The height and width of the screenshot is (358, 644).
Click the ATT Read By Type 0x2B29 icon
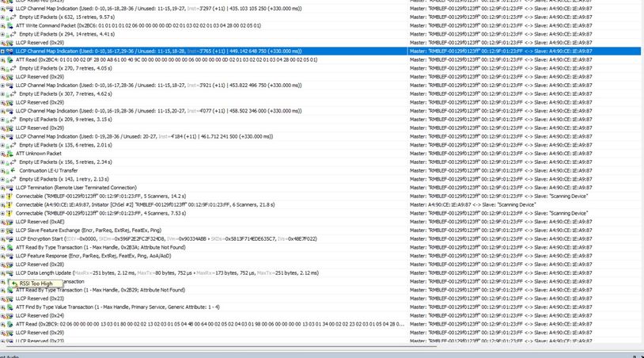tap(9, 290)
